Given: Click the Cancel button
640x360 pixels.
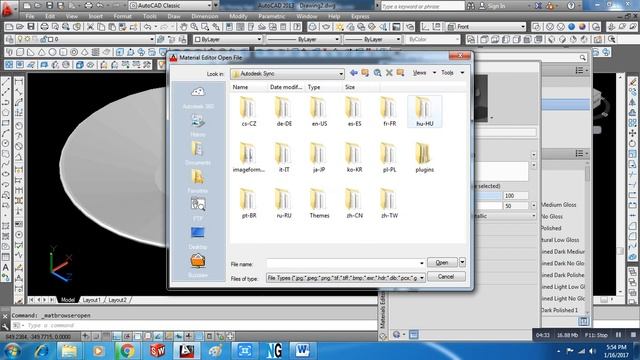Looking at the screenshot, I should coord(446,277).
